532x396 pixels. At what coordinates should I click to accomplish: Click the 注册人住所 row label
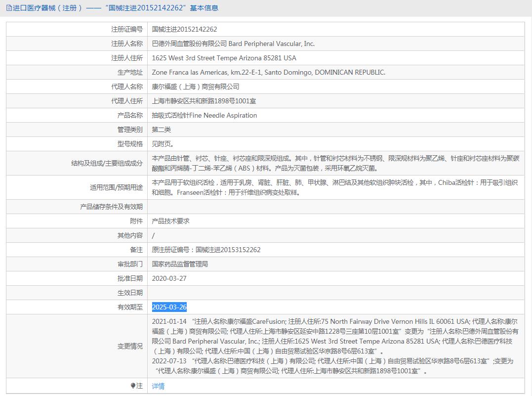coord(127,58)
